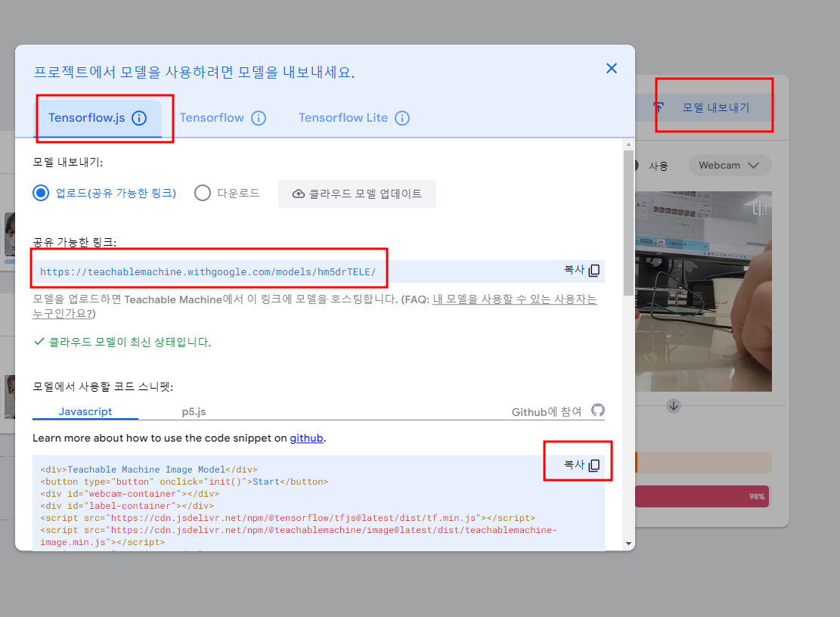Image resolution: width=840 pixels, height=617 pixels.
Task: Click the dialog scrollbar up arrow
Action: pos(628,144)
